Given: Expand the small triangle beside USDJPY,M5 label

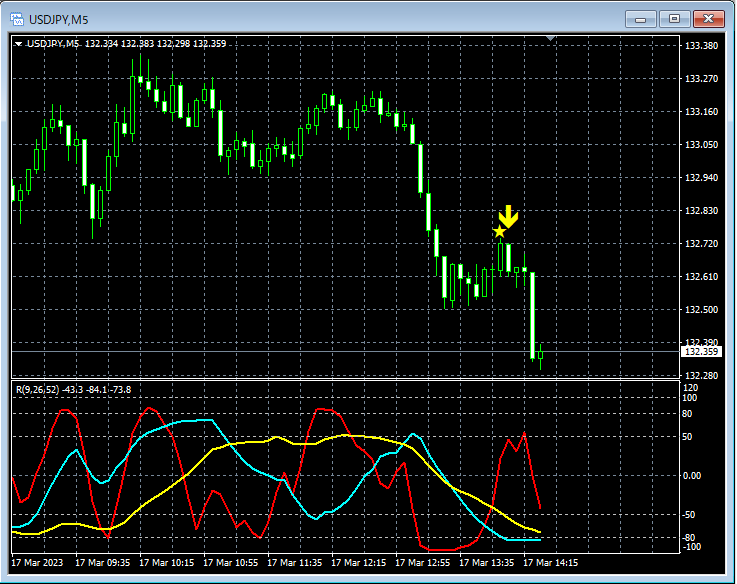Looking at the screenshot, I should pyautogui.click(x=18, y=44).
